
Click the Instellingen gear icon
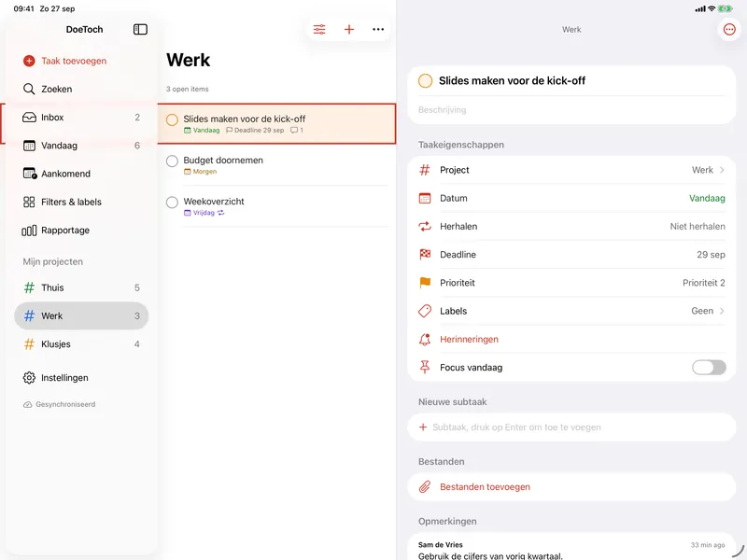point(29,378)
